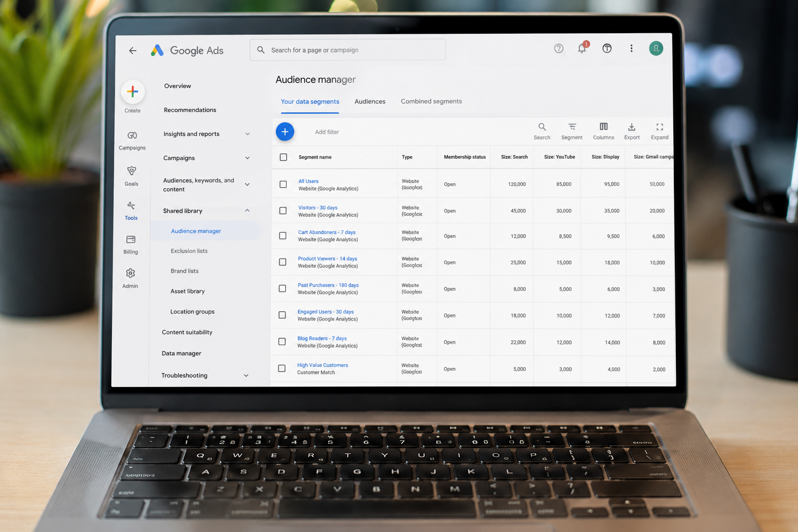
Task: Open Data manager
Action: click(x=181, y=354)
